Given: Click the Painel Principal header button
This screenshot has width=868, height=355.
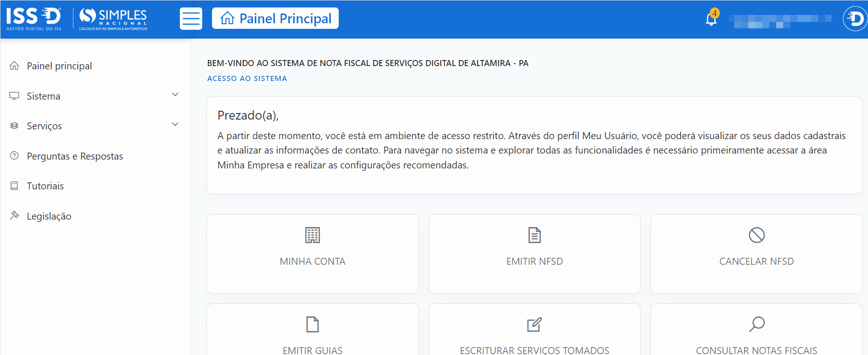Looking at the screenshot, I should pyautogui.click(x=275, y=19).
